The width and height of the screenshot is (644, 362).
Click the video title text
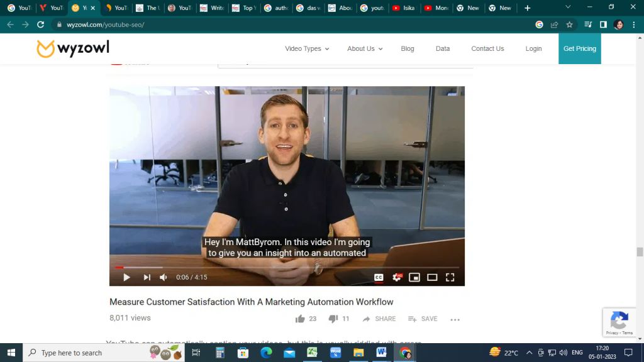click(252, 302)
